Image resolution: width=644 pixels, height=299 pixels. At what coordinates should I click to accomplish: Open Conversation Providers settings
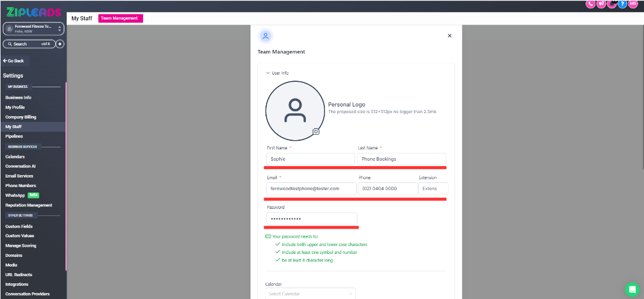[x=28, y=294]
